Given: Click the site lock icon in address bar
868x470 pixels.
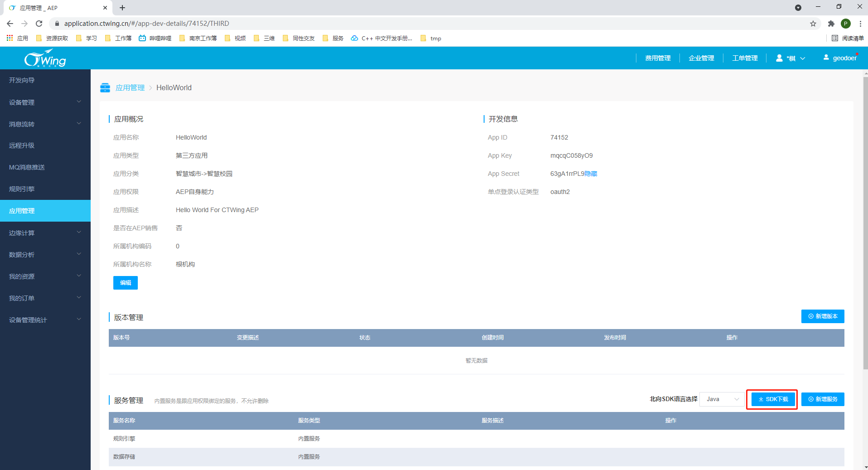Looking at the screenshot, I should click(x=57, y=24).
